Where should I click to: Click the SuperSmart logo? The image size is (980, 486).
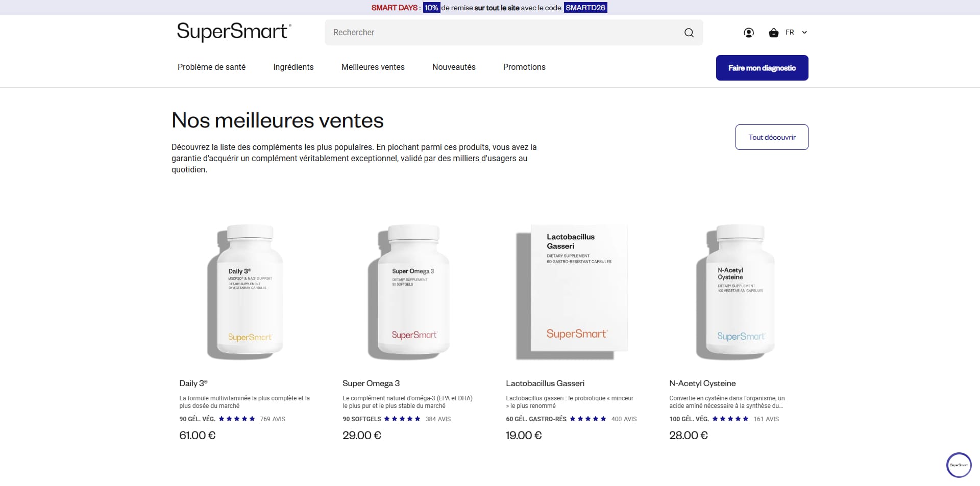(x=234, y=32)
